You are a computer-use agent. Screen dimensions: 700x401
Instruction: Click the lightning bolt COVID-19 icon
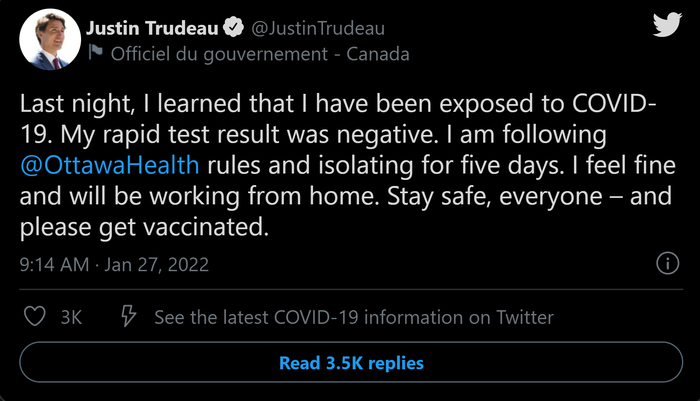tap(128, 317)
